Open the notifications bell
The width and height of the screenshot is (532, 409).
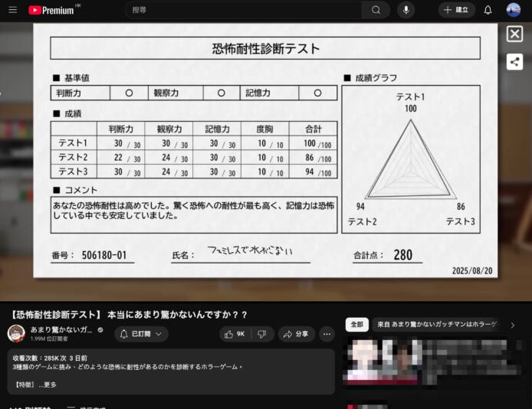[488, 10]
